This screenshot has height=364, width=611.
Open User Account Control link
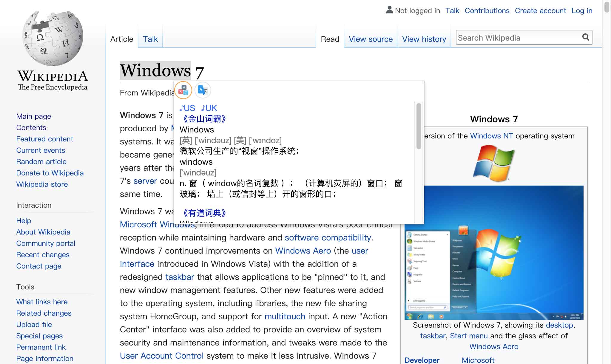162,356
